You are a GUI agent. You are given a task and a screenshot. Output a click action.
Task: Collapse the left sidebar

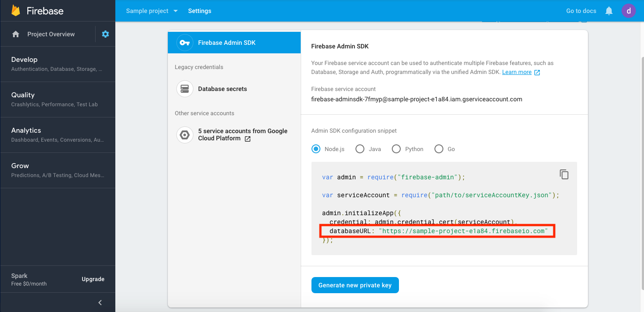click(100, 302)
